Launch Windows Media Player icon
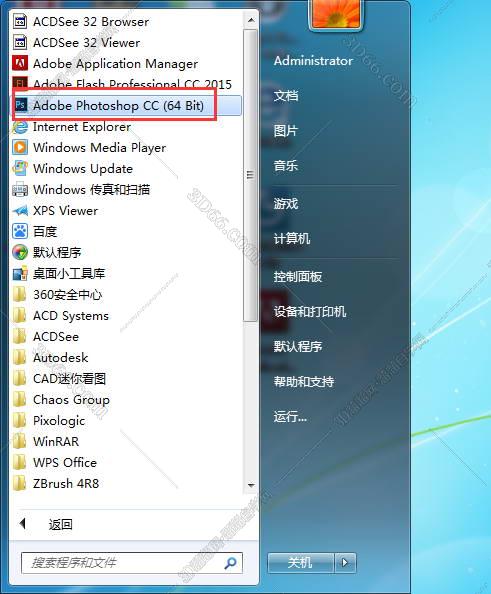 (20, 147)
